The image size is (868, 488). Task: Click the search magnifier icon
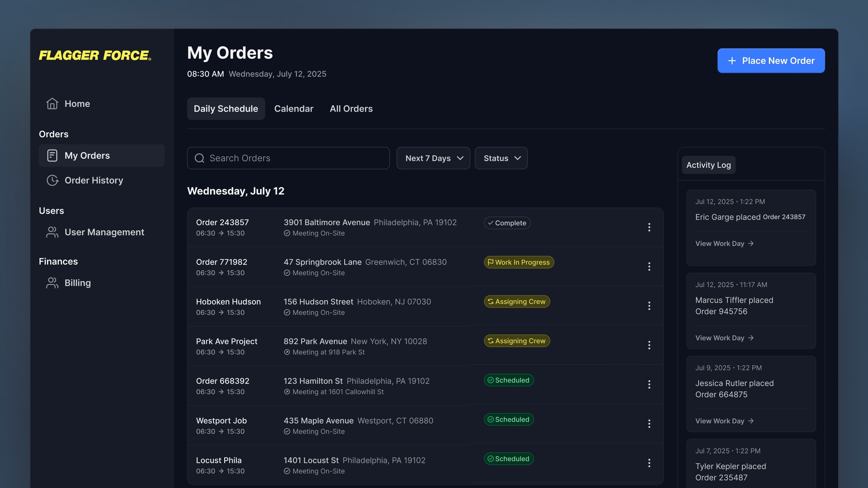(200, 158)
